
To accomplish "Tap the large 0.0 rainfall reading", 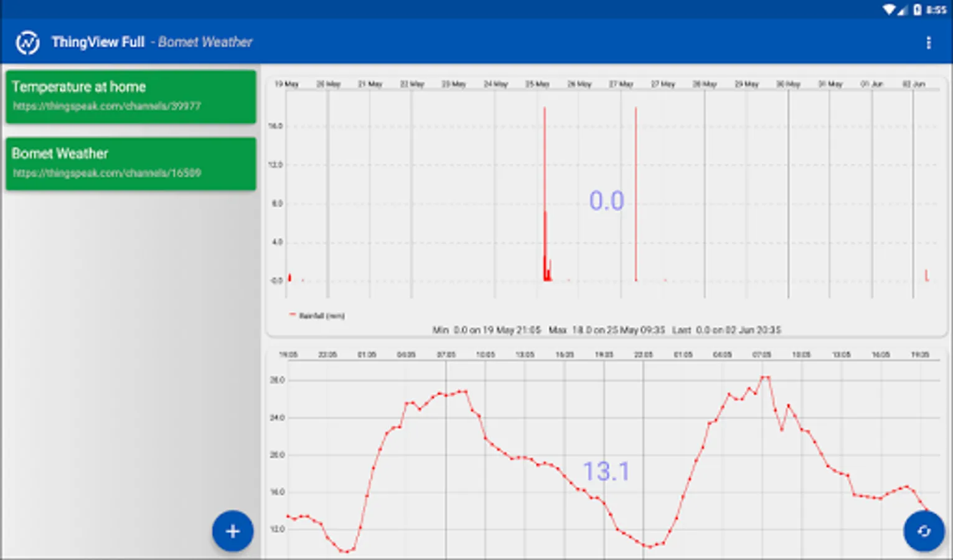I will 606,201.
